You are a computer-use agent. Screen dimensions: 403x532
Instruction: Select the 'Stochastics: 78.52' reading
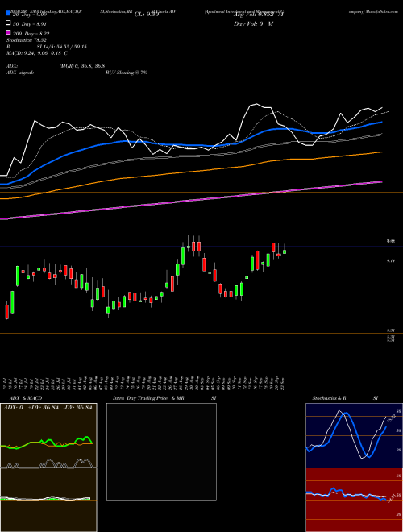[27, 40]
